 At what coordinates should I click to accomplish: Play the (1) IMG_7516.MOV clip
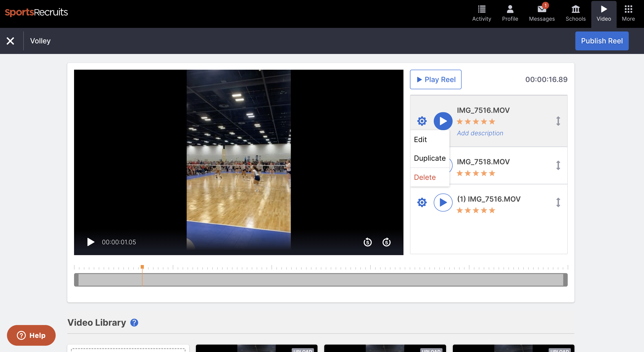click(x=443, y=202)
